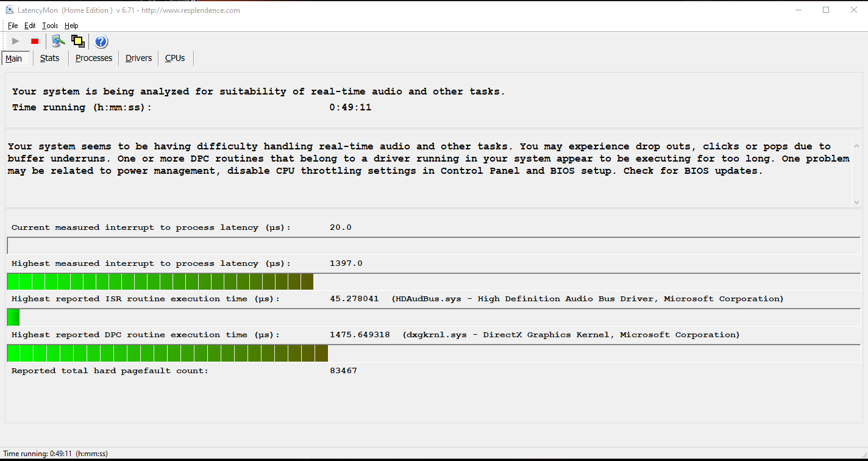Click the dxgkrnl.sys driver description text
Image resolution: width=868 pixels, height=461 pixels.
point(571,335)
